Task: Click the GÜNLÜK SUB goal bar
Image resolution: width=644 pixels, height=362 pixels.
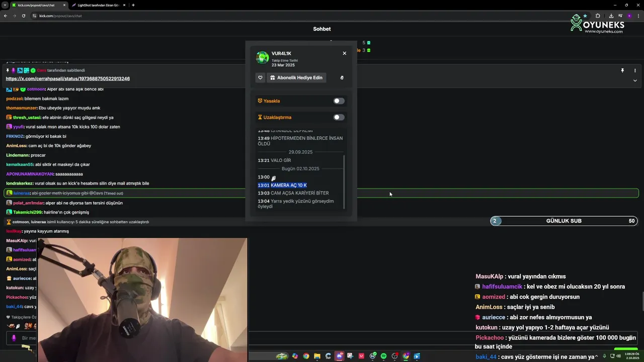Action: (x=564, y=221)
